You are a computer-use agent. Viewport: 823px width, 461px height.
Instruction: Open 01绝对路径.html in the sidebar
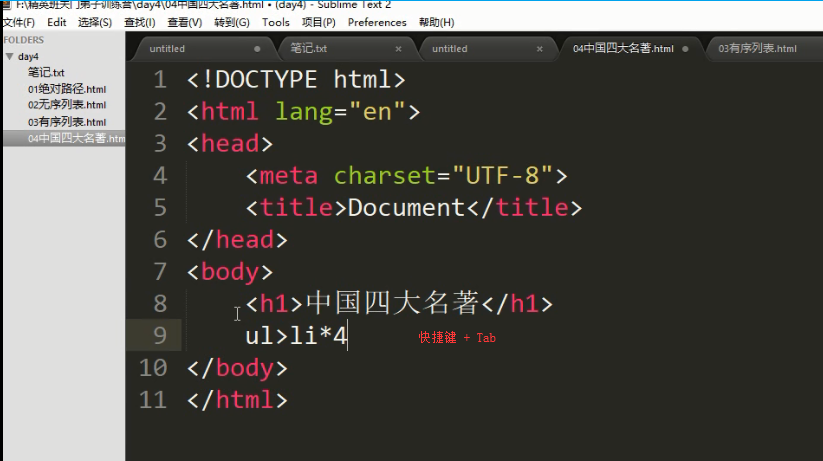(67, 89)
